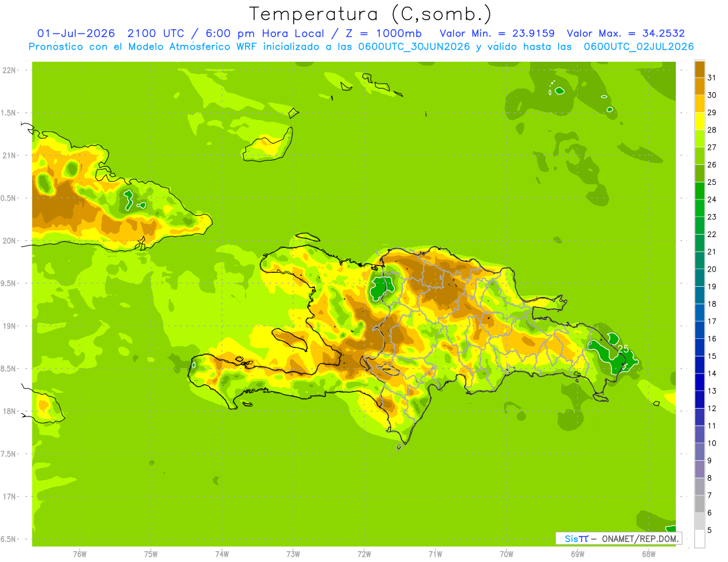Pick the orange swatch between 30 and 31

[699, 87]
